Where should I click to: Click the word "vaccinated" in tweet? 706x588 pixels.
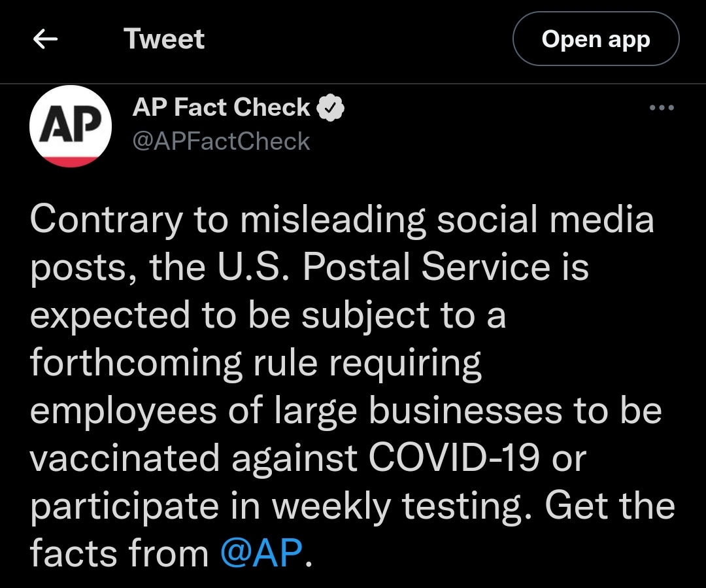tap(125, 457)
